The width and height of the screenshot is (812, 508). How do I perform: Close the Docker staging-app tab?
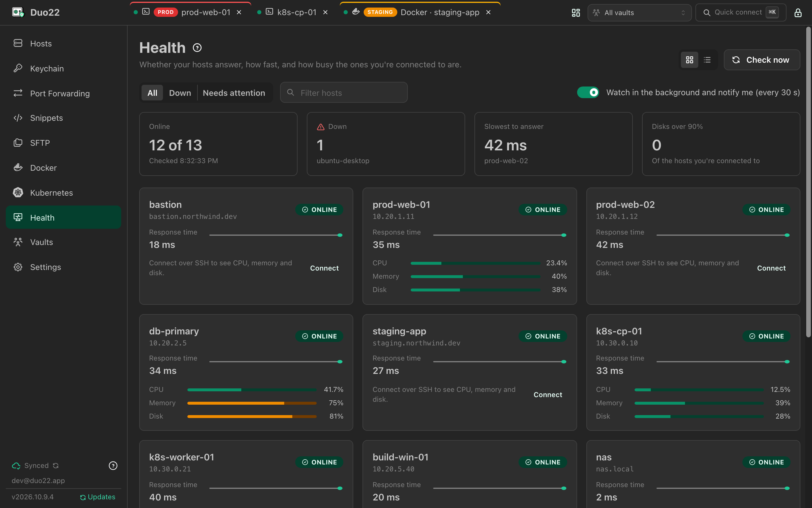[x=488, y=12]
